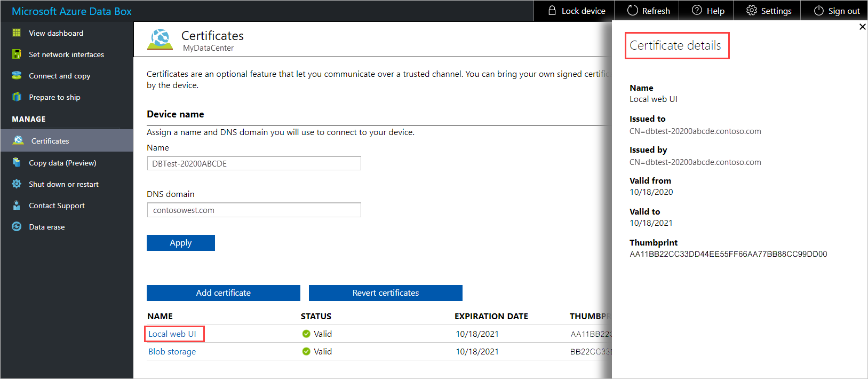The height and width of the screenshot is (379, 868).
Task: Click Lock device label in top bar
Action: [584, 11]
